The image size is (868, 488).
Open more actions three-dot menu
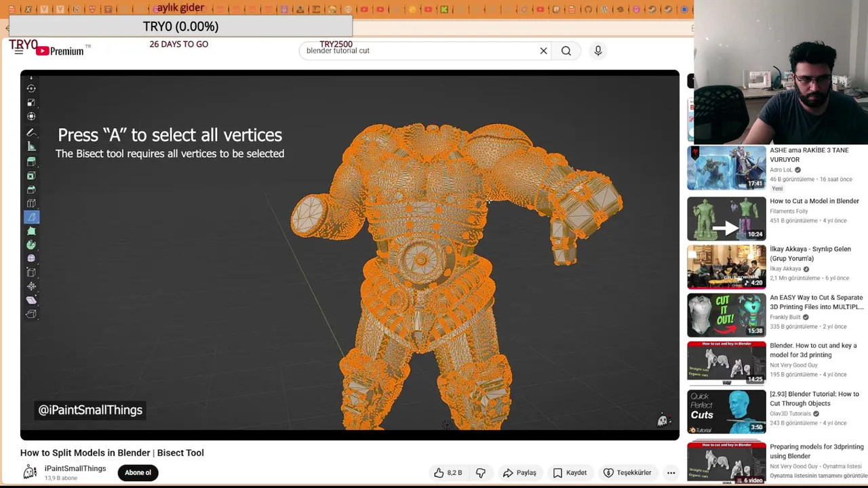pos(671,473)
